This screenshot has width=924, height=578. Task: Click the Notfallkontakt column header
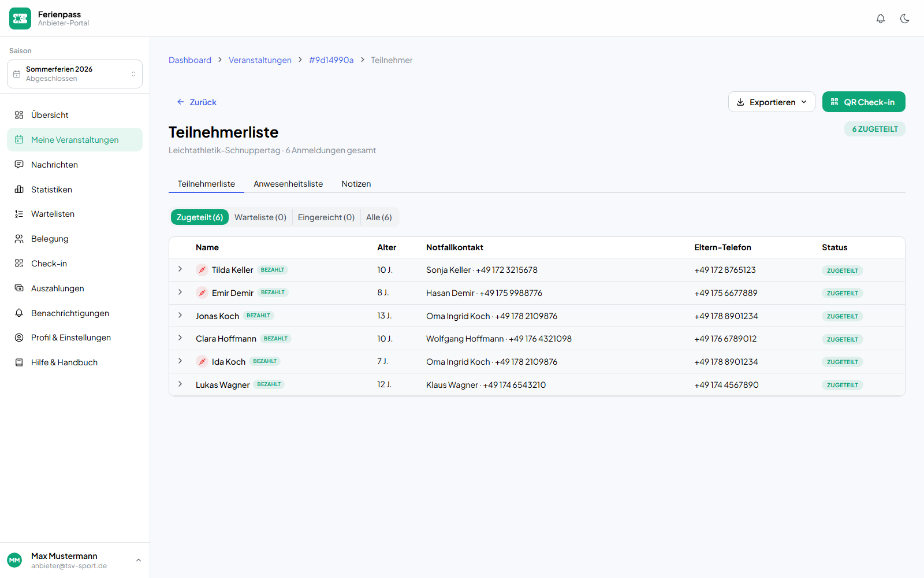coord(454,247)
